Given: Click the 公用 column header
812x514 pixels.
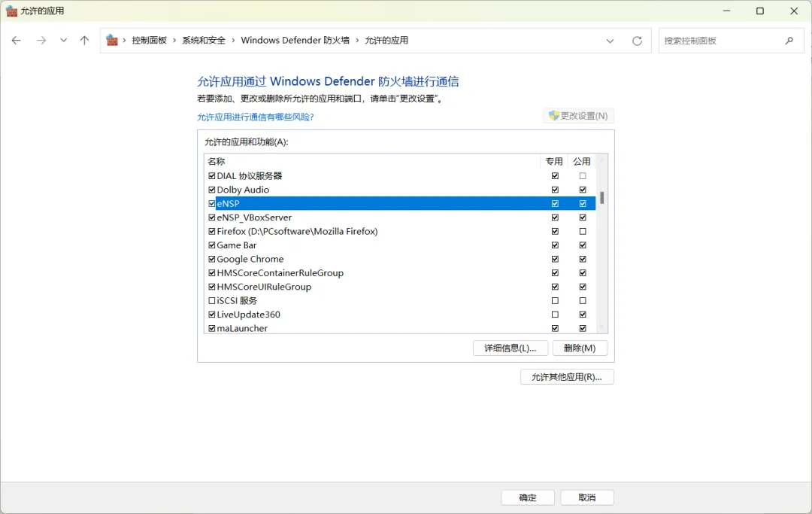Looking at the screenshot, I should [x=582, y=162].
